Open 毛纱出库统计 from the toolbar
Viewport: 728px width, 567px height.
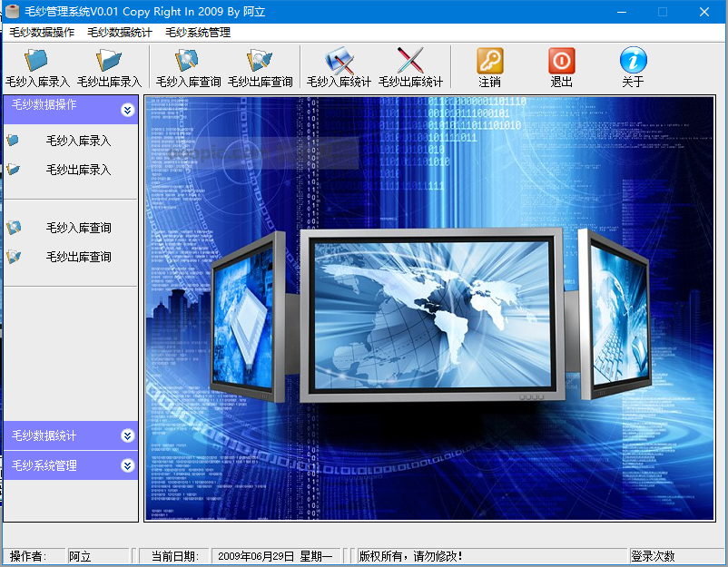pos(411,68)
